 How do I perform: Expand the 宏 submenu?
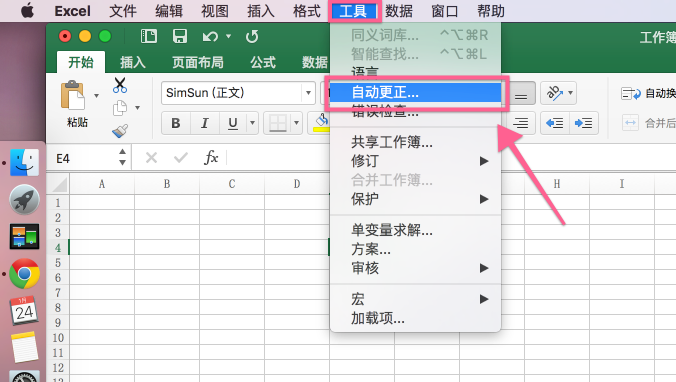416,299
